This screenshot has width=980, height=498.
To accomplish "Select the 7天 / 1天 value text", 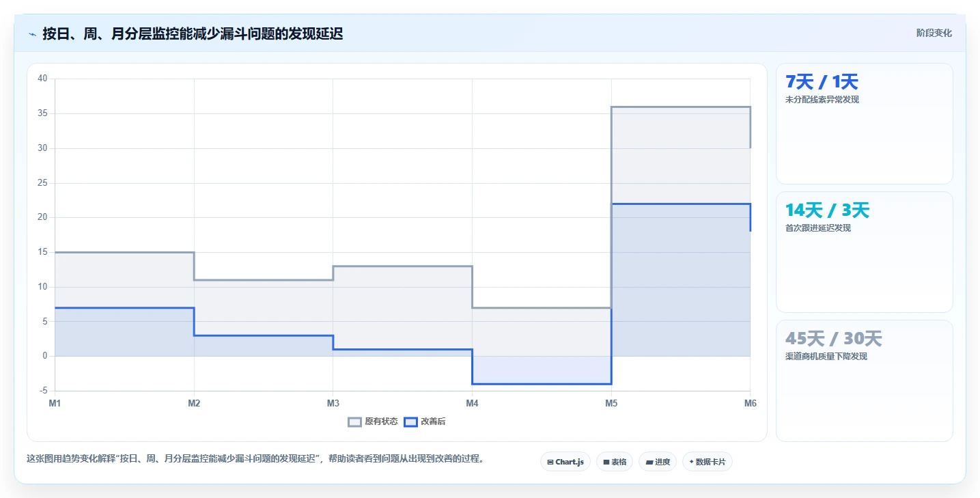I will click(x=822, y=82).
